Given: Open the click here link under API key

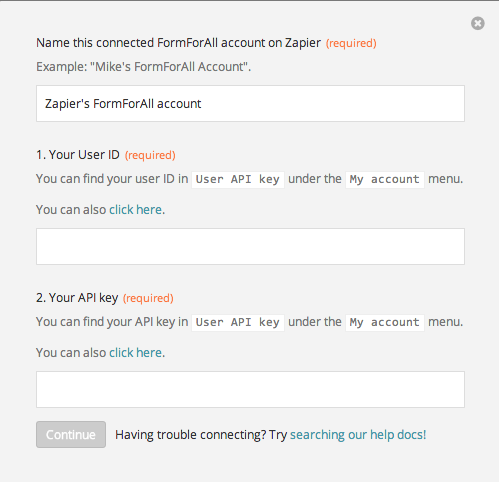Looking at the screenshot, I should pyautogui.click(x=136, y=353).
